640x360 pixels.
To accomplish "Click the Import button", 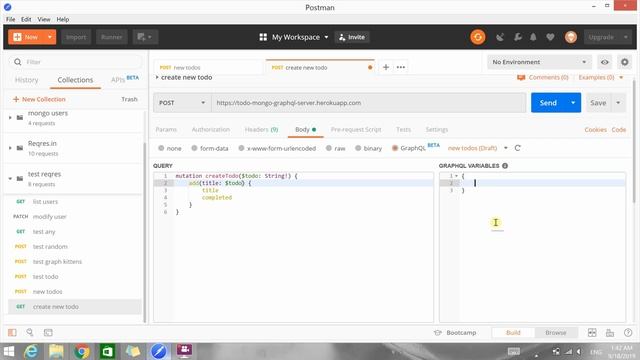I will click(76, 37).
